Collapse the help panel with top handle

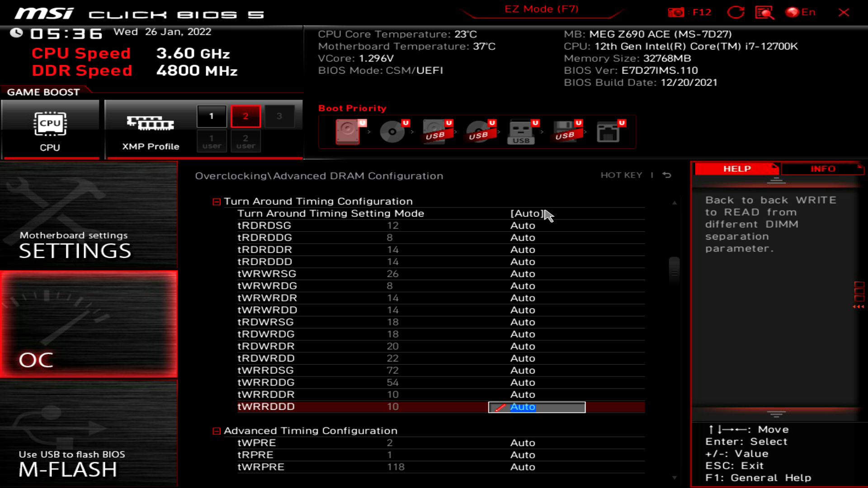coord(776,181)
